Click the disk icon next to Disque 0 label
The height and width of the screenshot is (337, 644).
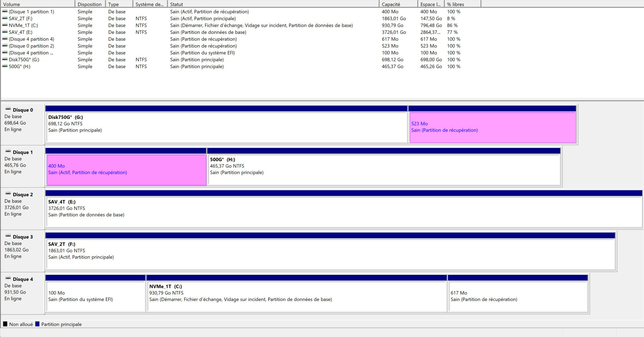(8, 109)
